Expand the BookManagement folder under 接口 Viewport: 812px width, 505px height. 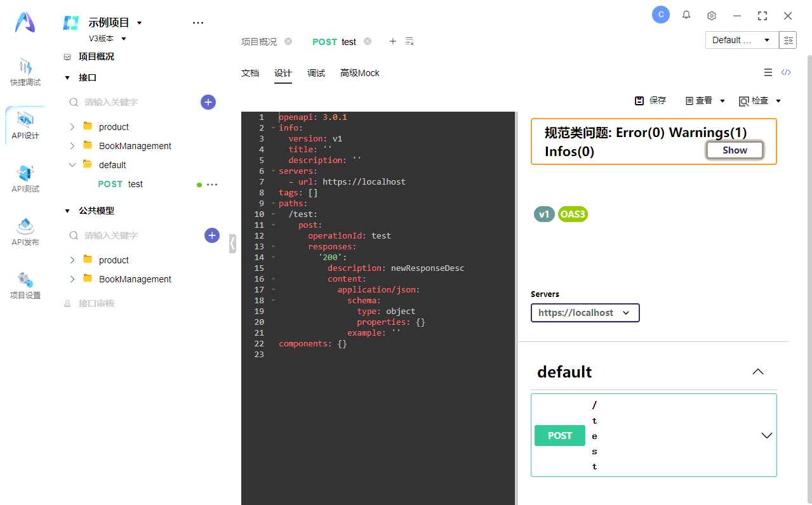pos(72,146)
